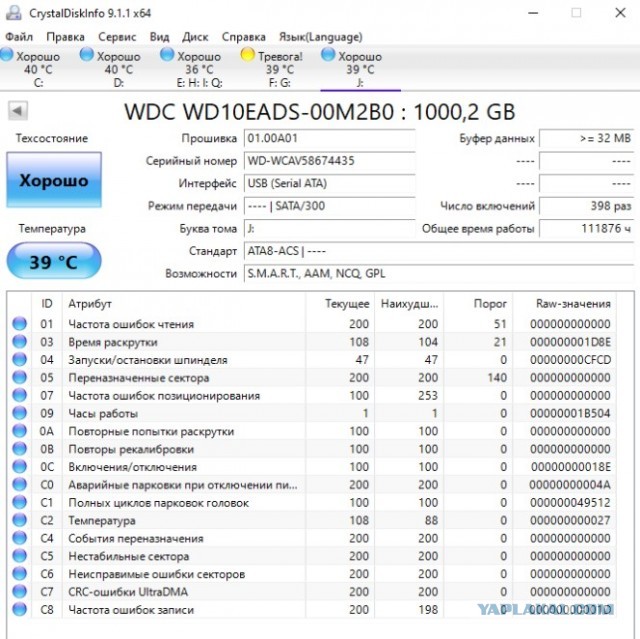Click status orb for Температура C2 row
This screenshot has height=639, width=640.
19,520
